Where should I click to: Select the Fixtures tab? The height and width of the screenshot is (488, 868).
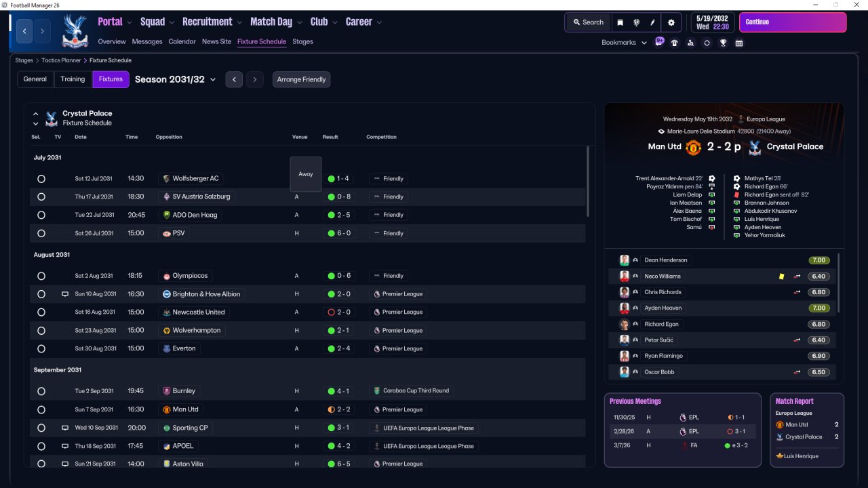point(111,79)
